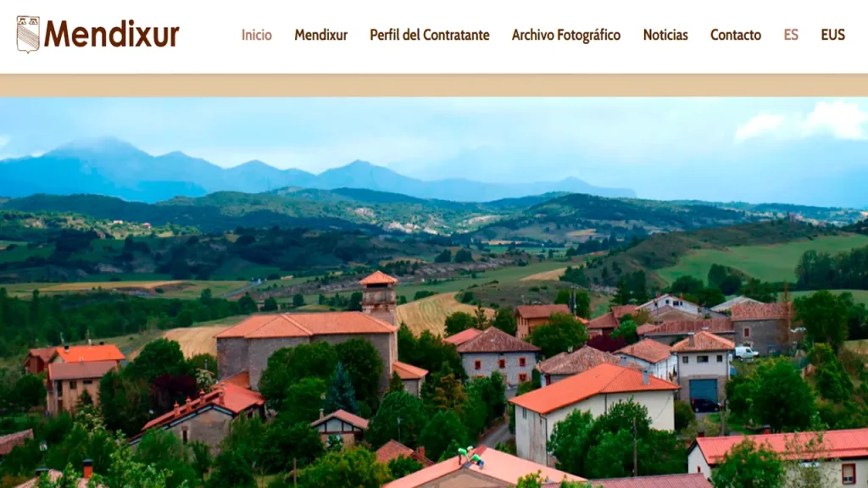Click the large church roof in photo
This screenshot has width=868, height=488.
tap(306, 324)
